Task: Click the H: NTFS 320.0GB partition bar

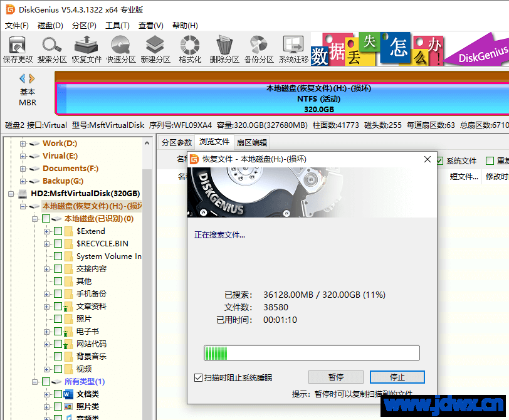Action: pyautogui.click(x=283, y=98)
